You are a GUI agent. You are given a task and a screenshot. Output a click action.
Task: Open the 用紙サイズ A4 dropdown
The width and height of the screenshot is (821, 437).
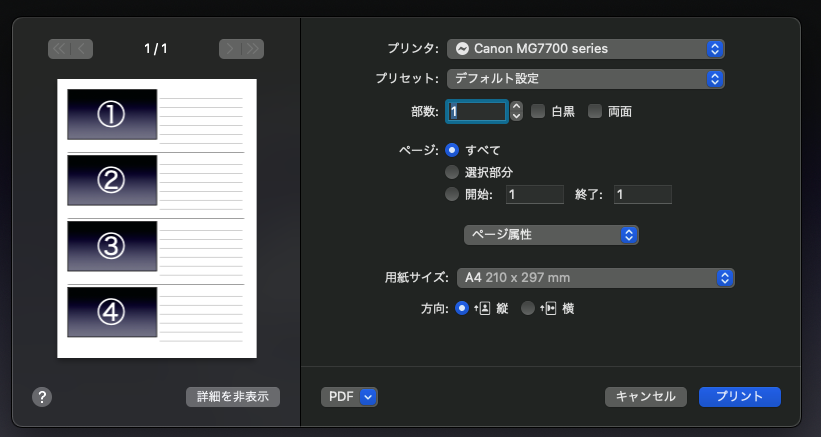click(x=596, y=278)
